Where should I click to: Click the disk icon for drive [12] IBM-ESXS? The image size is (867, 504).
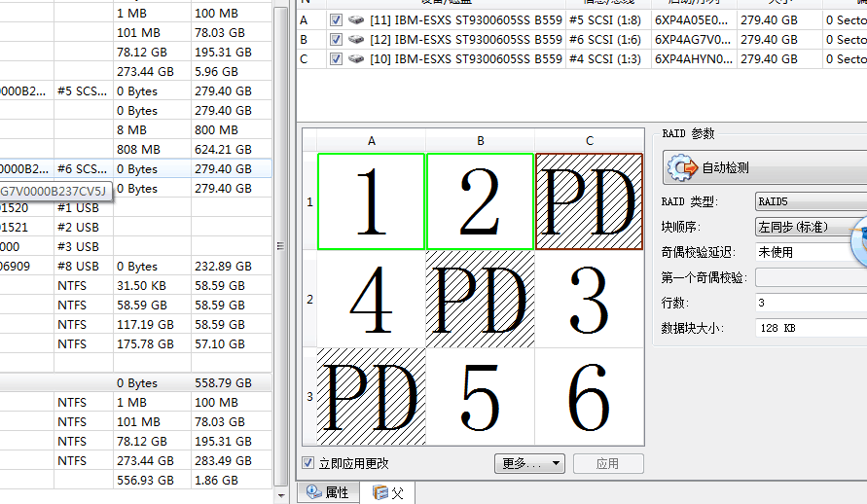[356, 40]
